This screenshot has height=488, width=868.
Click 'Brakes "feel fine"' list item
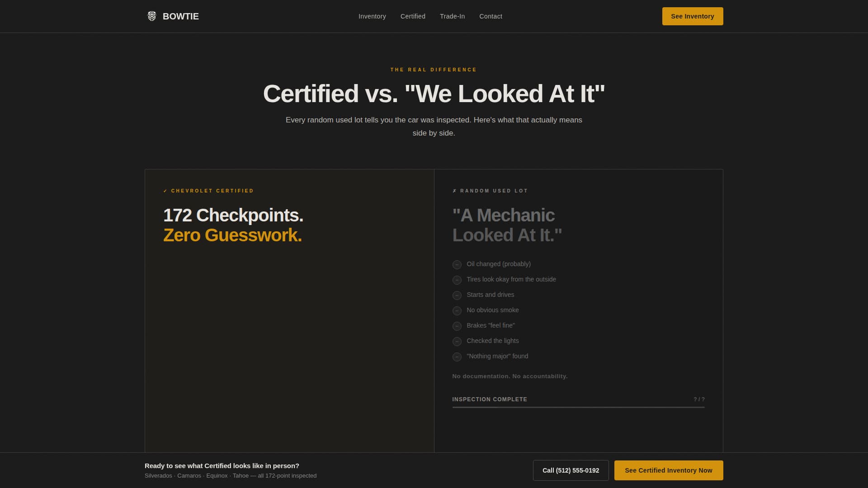tap(491, 325)
